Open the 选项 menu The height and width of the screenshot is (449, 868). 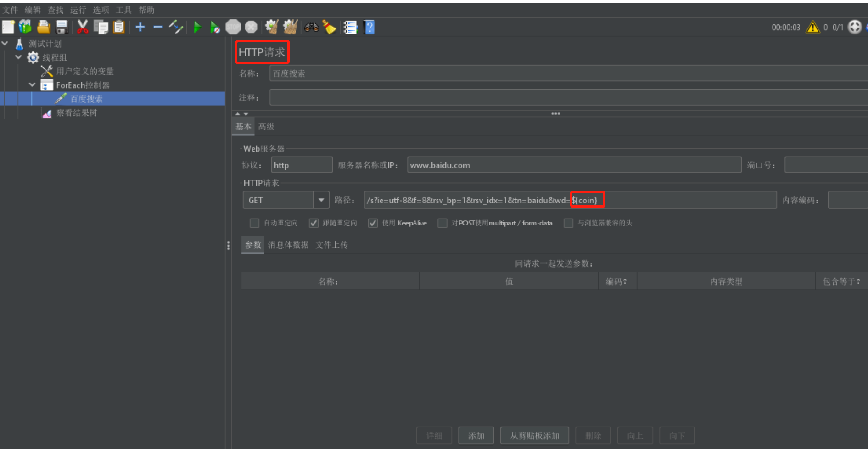101,10
